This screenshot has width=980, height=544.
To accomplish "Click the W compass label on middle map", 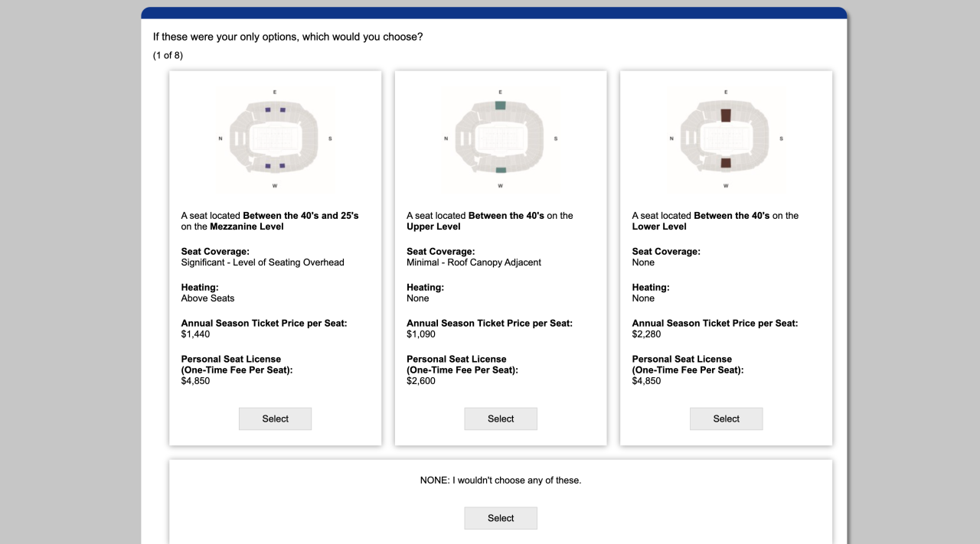I will (500, 184).
